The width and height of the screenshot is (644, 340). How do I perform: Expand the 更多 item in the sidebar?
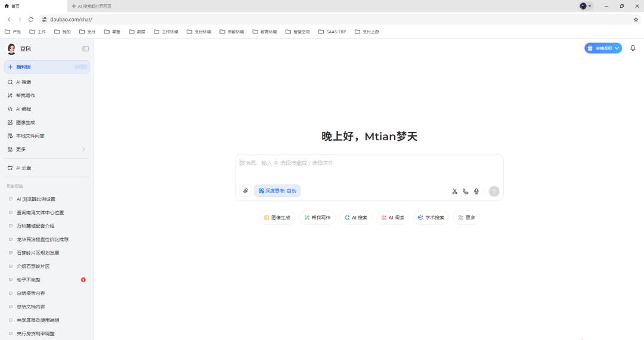pos(47,149)
